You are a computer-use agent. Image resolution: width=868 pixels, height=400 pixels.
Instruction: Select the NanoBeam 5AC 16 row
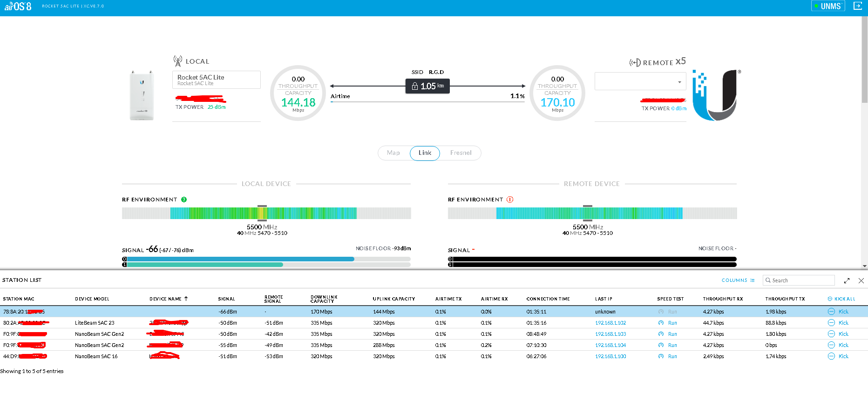[434, 356]
